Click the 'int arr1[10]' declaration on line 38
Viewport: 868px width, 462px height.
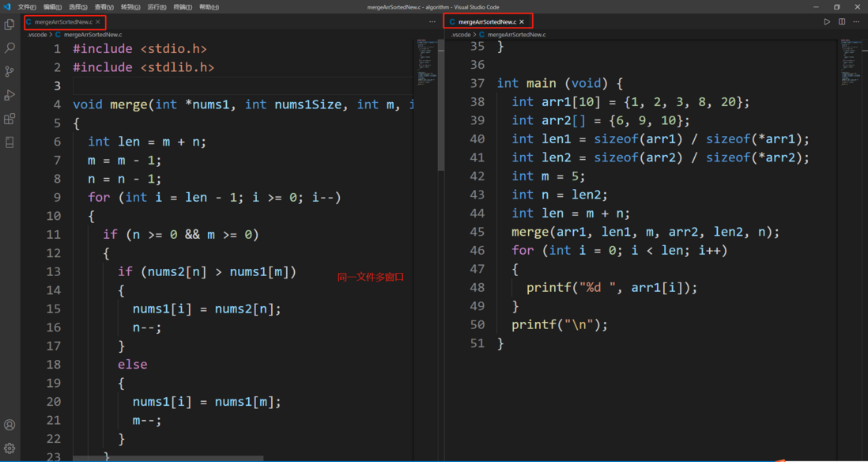(631, 102)
